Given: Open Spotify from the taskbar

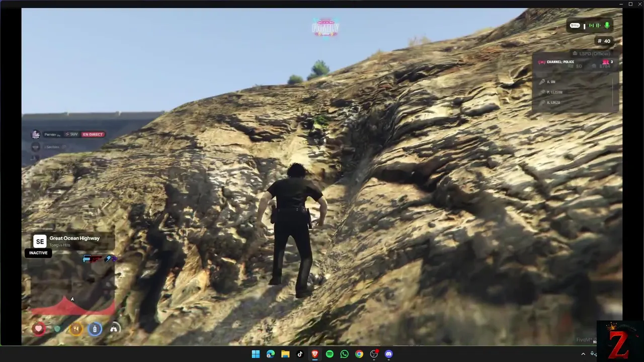Looking at the screenshot, I should (330, 354).
